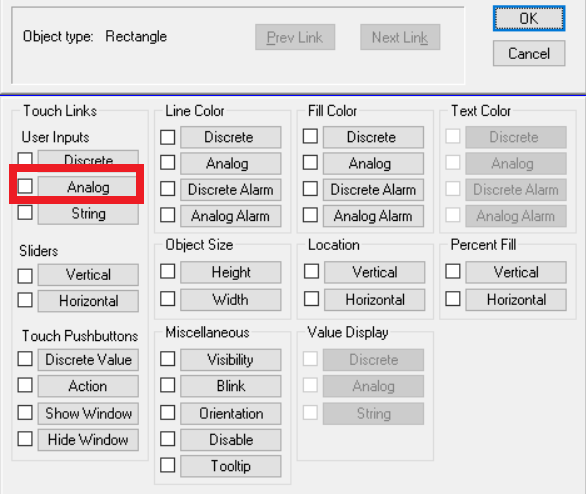
Task: Click the Object Size Height button
Action: (231, 272)
